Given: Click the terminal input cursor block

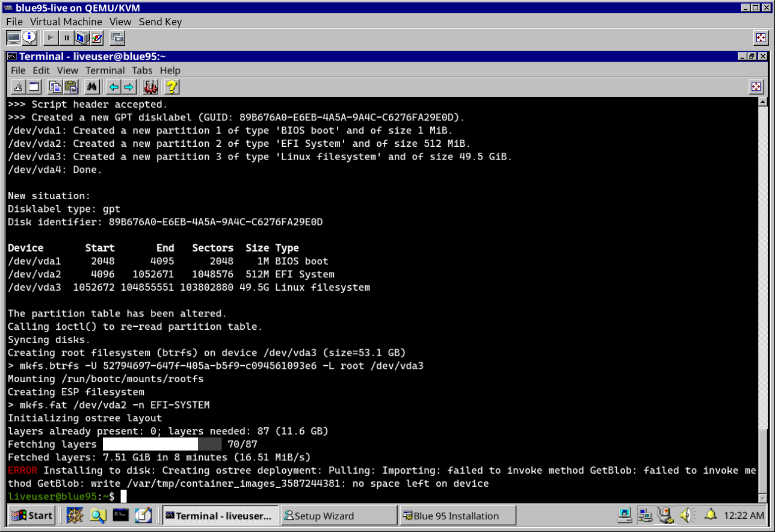Looking at the screenshot, I should pos(123,496).
